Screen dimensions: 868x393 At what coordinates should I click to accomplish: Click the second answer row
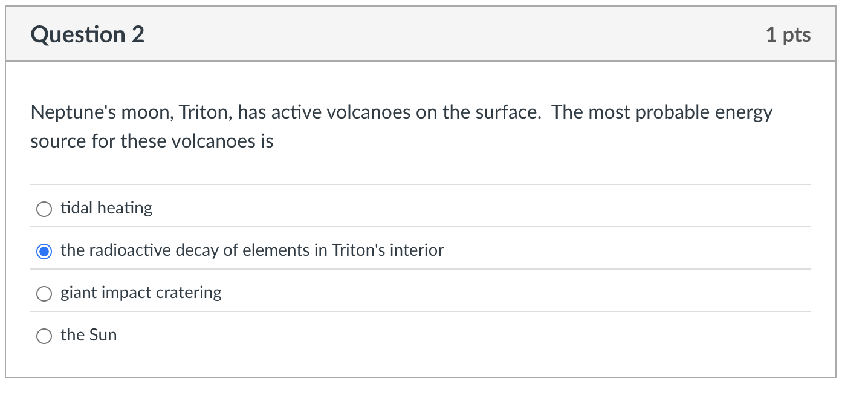click(x=242, y=250)
